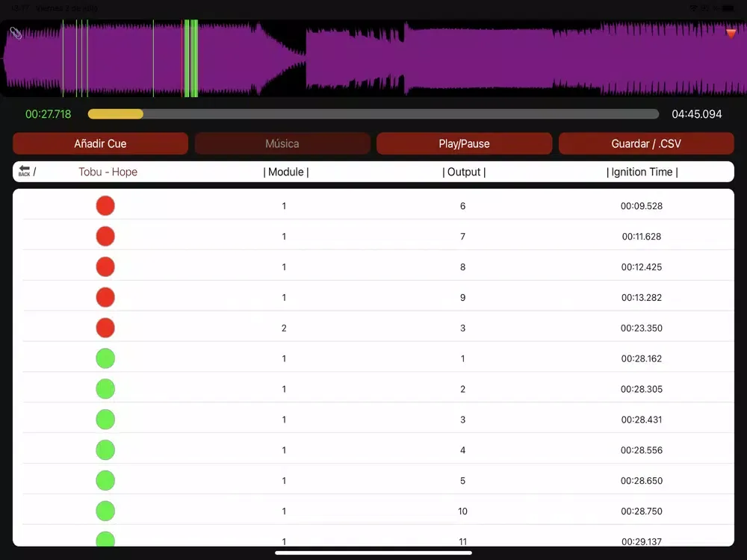Click green dot of cue at 00:28.750
This screenshot has height=560, width=747.
pos(105,511)
